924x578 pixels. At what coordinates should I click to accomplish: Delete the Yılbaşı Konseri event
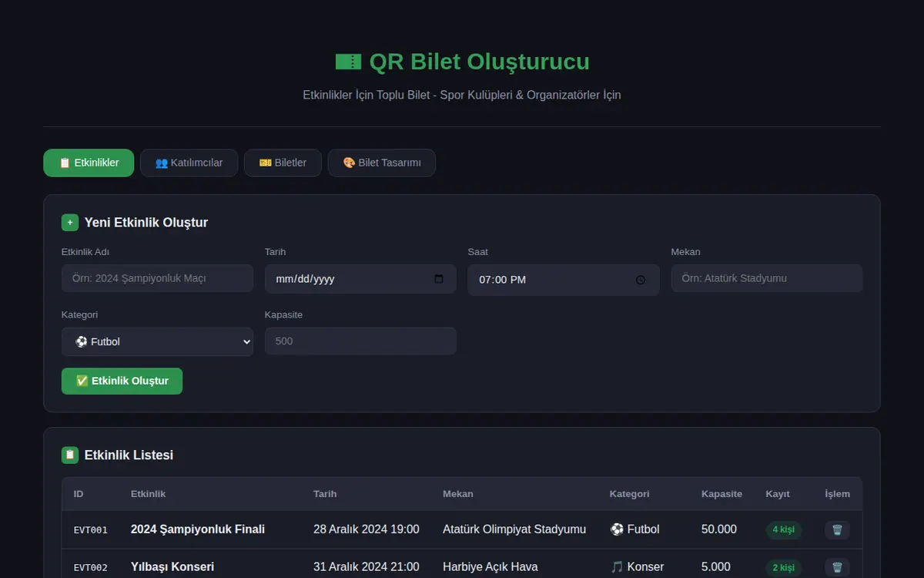pyautogui.click(x=837, y=567)
